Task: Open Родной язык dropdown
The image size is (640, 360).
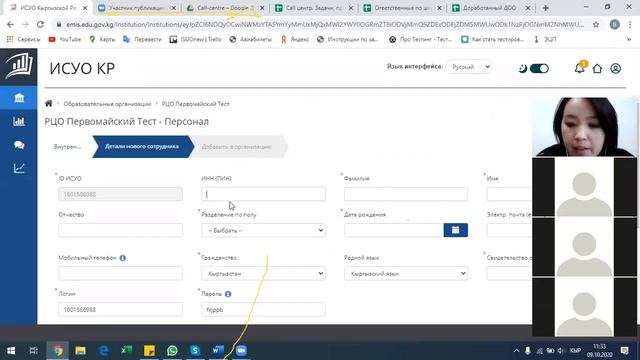Action: [x=406, y=273]
